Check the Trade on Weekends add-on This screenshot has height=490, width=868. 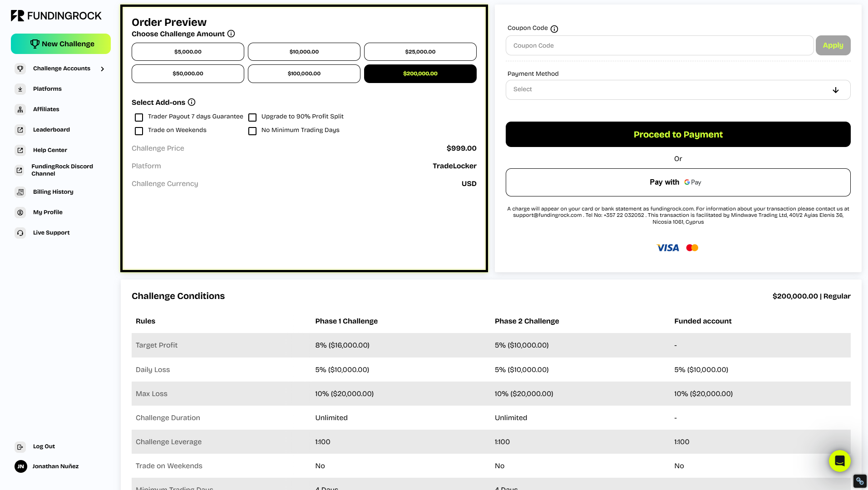(x=139, y=131)
